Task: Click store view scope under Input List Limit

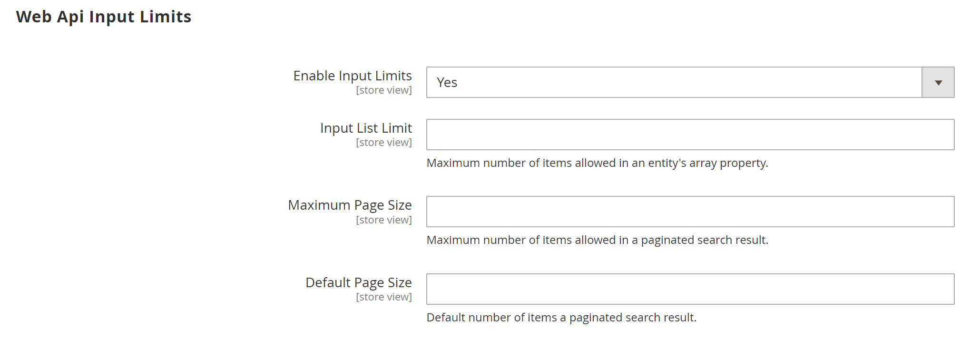Action: (x=383, y=143)
